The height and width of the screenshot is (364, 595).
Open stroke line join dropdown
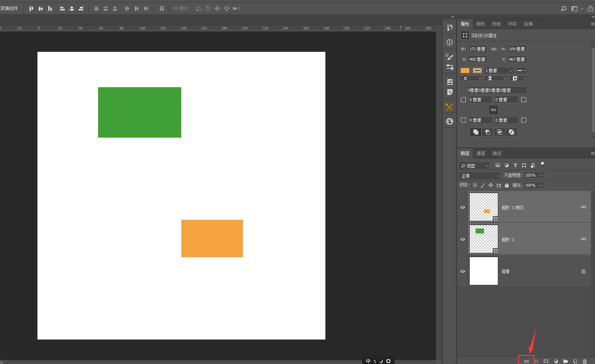(519, 78)
